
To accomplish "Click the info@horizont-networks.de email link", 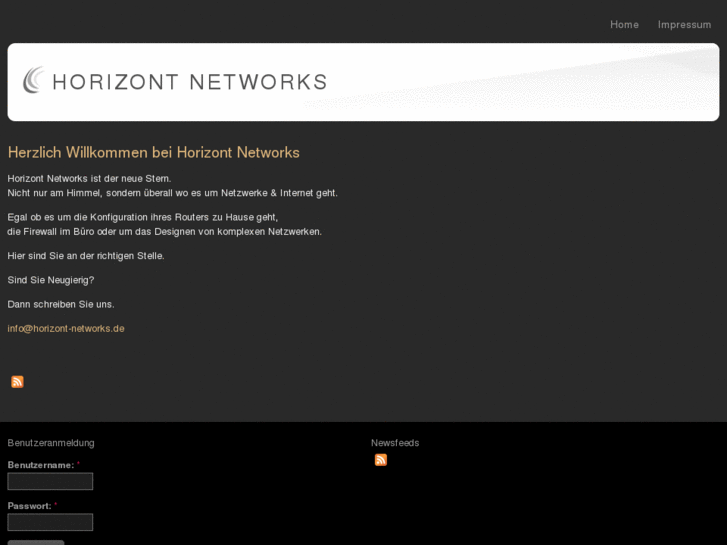I will click(x=66, y=328).
